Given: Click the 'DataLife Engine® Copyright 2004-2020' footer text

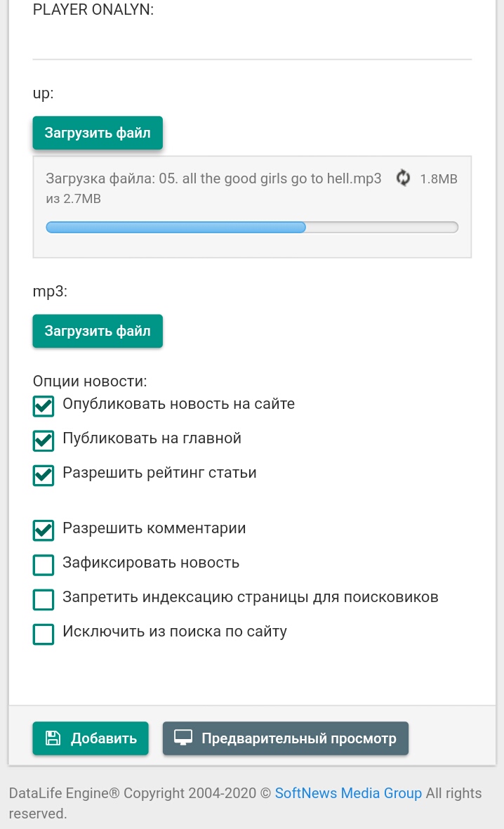Looking at the screenshot, I should coord(133,793).
